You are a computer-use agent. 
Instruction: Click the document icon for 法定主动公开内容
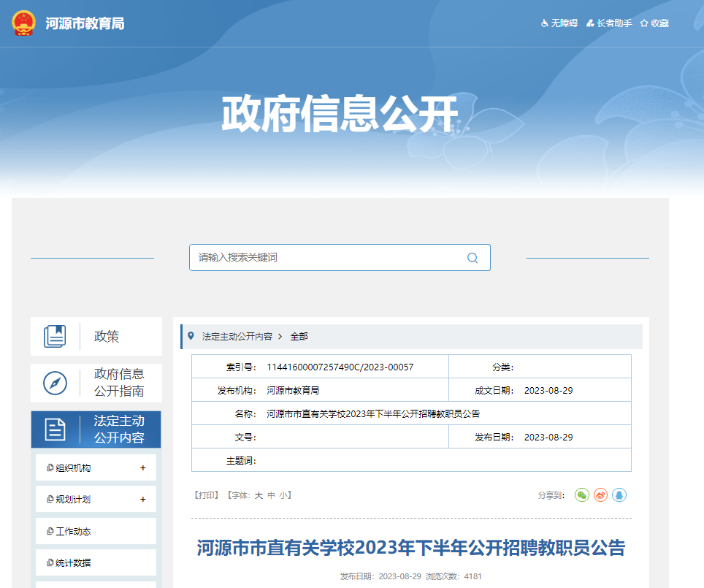point(55,429)
